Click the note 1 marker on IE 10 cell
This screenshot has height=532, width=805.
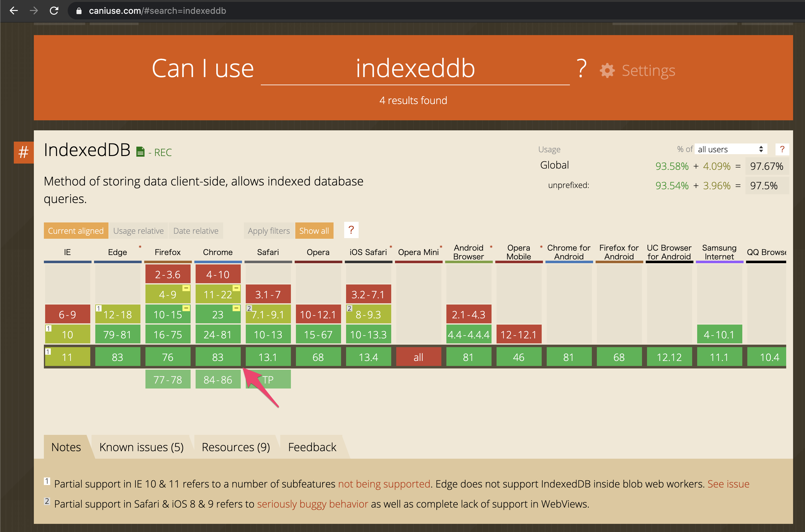[x=49, y=328]
